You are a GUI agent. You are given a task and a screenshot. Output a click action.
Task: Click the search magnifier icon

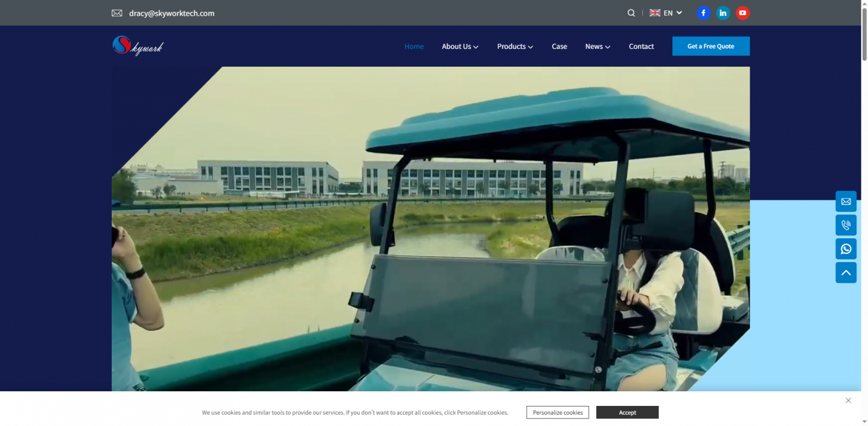pos(631,13)
